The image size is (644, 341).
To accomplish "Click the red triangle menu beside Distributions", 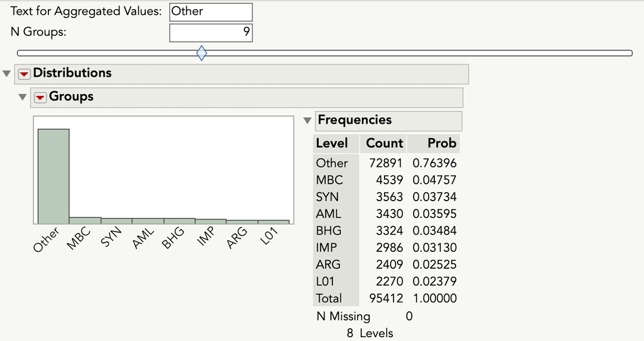I will pyautogui.click(x=24, y=73).
